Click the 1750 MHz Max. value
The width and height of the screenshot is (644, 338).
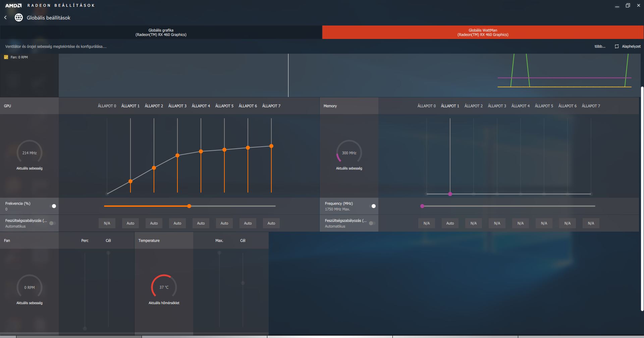pyautogui.click(x=337, y=209)
